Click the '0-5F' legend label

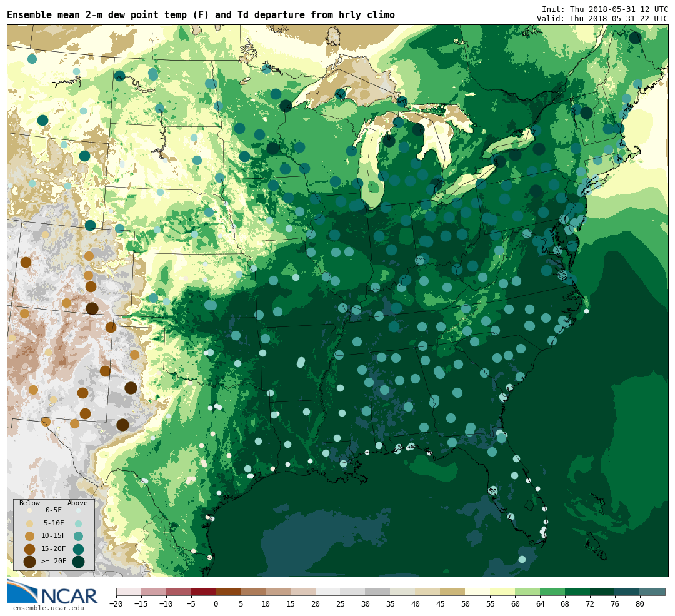[x=54, y=510]
